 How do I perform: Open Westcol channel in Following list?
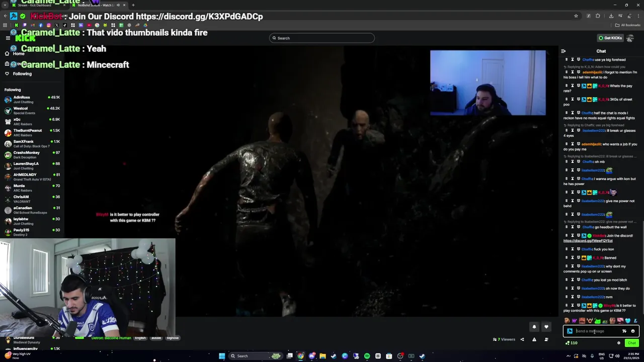click(x=32, y=110)
